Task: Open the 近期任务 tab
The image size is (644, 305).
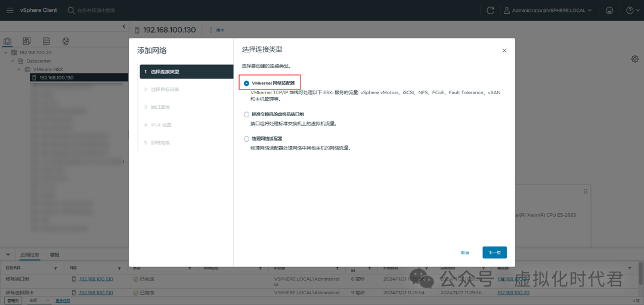Action: coord(30,254)
